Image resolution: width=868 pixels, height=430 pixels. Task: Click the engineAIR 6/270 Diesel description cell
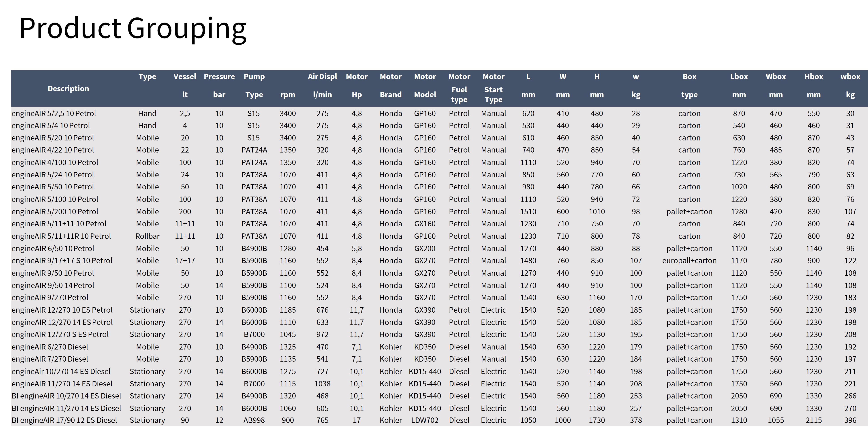(x=50, y=347)
